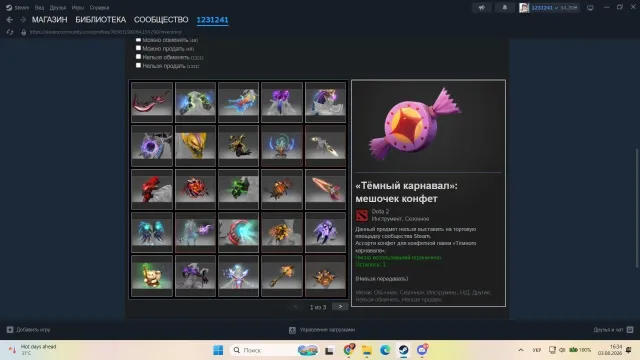Expand the 1231241 account dropdown
640x360 pixels.
pyautogui.click(x=549, y=8)
